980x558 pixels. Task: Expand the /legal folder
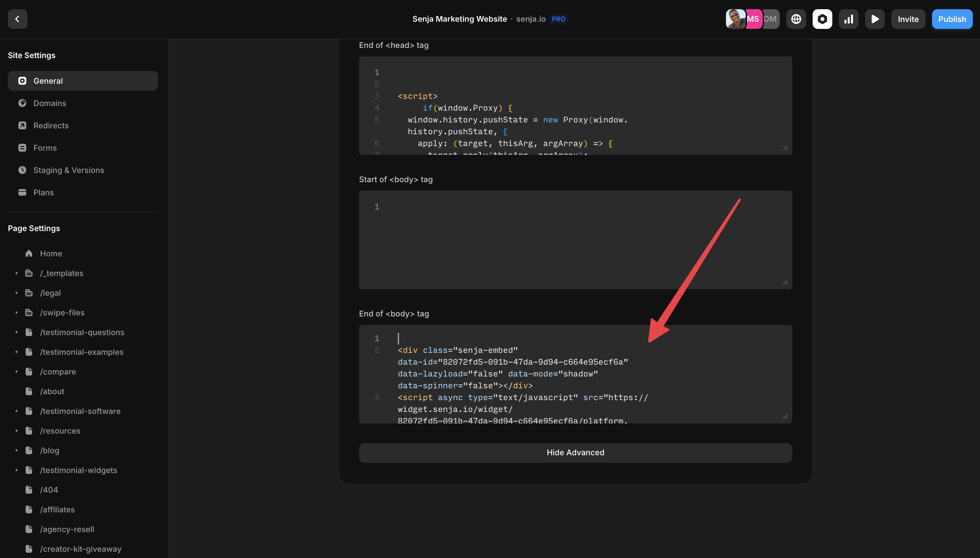click(16, 293)
